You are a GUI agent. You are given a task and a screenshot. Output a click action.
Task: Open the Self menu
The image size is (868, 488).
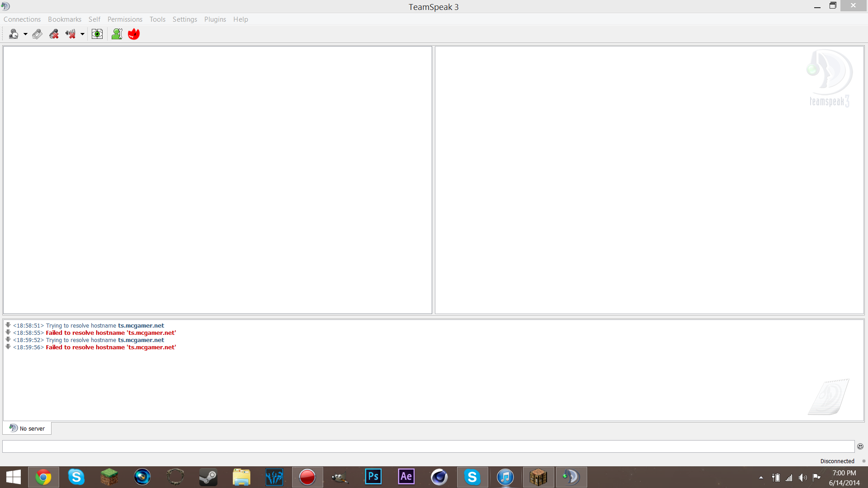(94, 19)
